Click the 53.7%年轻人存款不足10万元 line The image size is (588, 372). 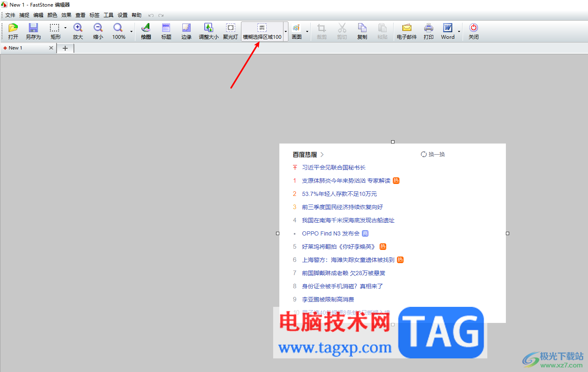pyautogui.click(x=340, y=194)
